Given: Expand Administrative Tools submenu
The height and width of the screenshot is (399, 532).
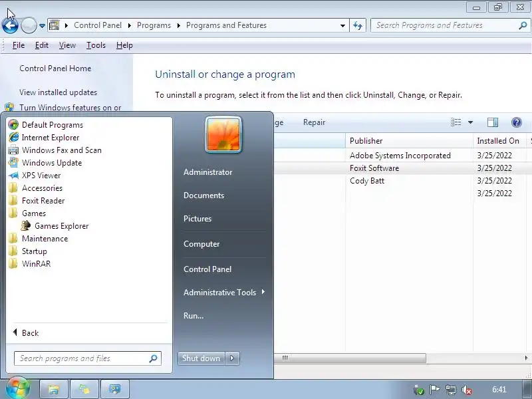Looking at the screenshot, I should point(224,293).
